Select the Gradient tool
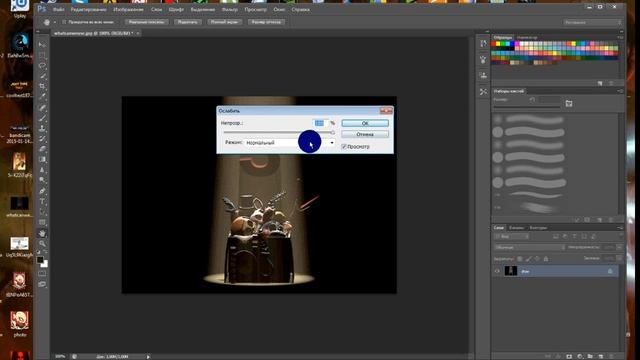The width and height of the screenshot is (640, 360). pyautogui.click(x=42, y=160)
